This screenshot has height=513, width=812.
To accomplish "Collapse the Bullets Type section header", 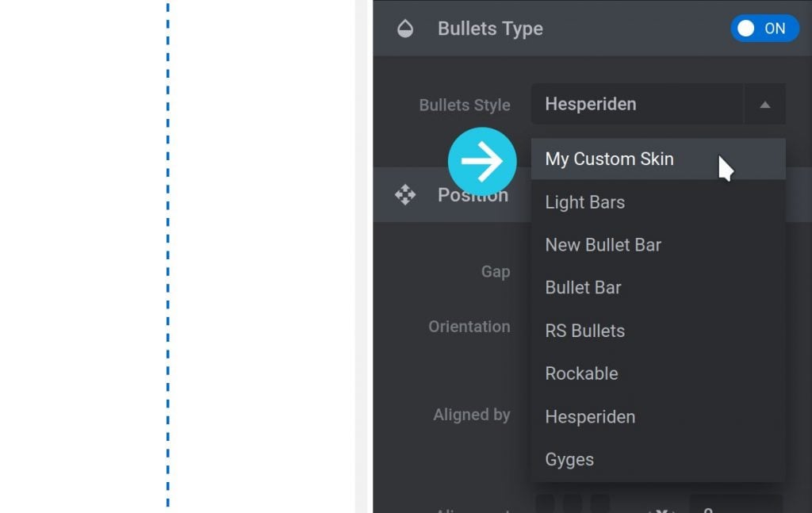I will click(x=490, y=29).
